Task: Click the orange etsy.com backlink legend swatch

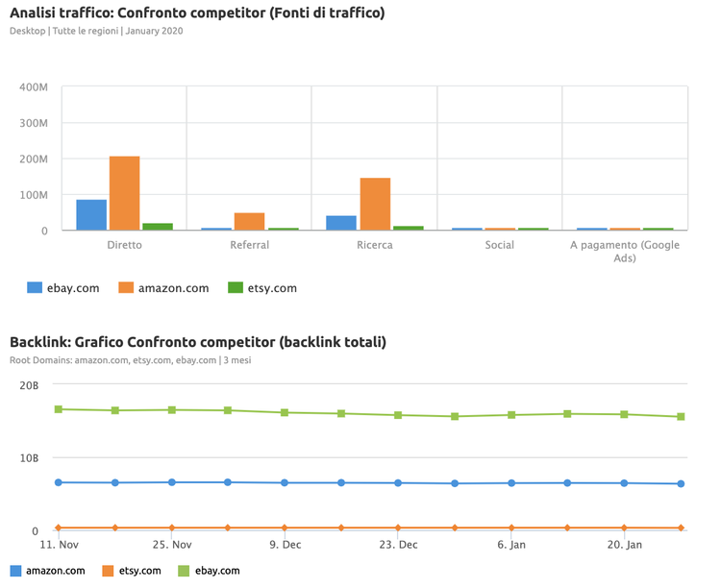Action: tap(108, 571)
